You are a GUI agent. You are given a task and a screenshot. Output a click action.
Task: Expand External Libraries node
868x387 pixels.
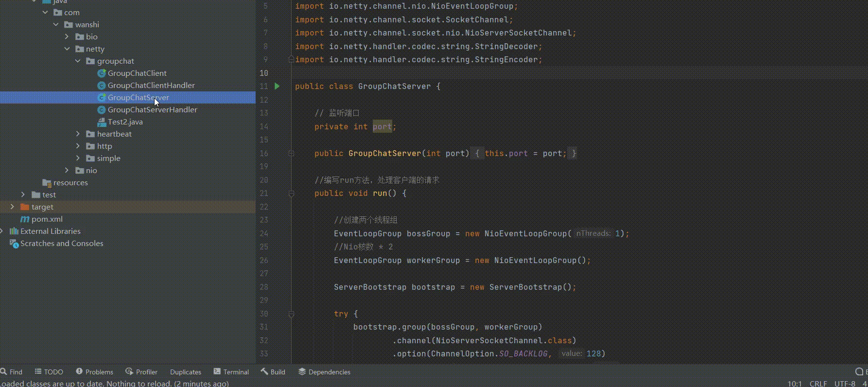pos(2,231)
